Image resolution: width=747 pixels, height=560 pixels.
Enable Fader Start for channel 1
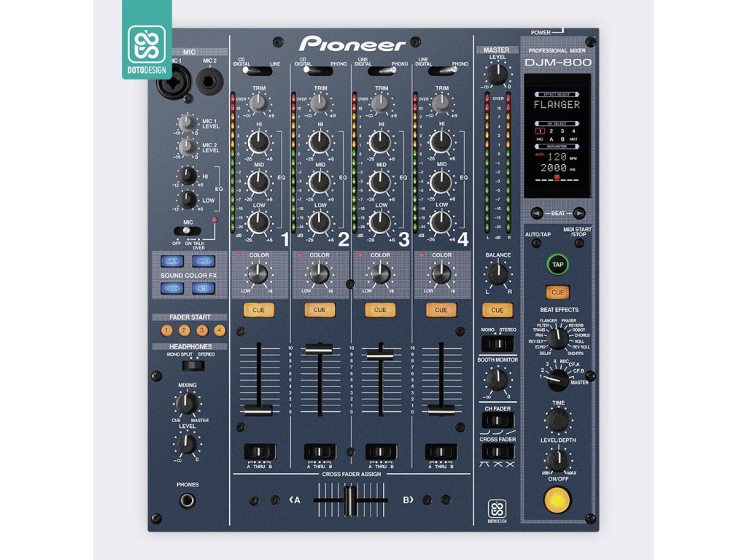166,330
